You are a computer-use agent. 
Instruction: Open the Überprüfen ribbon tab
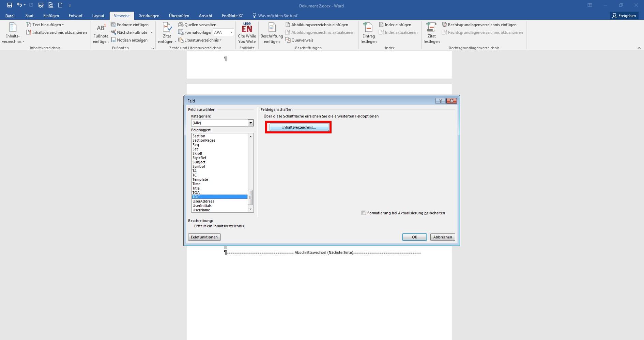coord(179,16)
